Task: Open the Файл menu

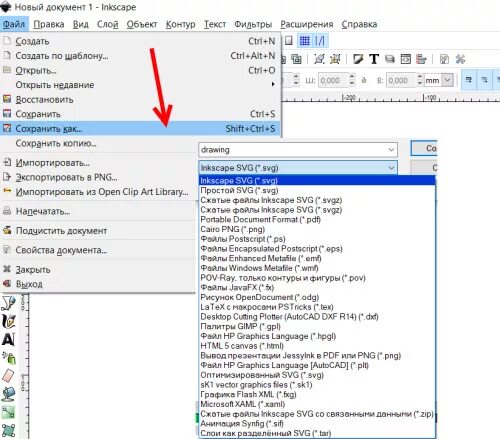Action: 14,24
